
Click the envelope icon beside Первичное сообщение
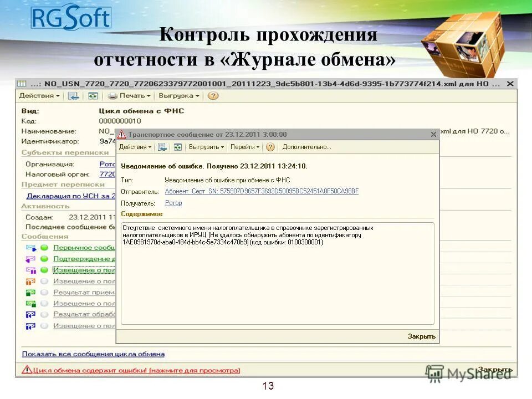pyautogui.click(x=29, y=248)
